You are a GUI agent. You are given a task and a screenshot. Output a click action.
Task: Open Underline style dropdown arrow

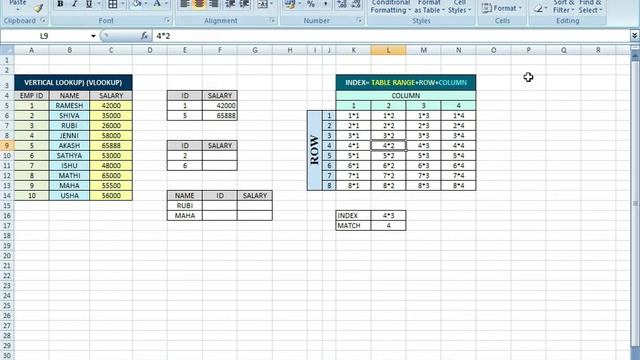98,4
